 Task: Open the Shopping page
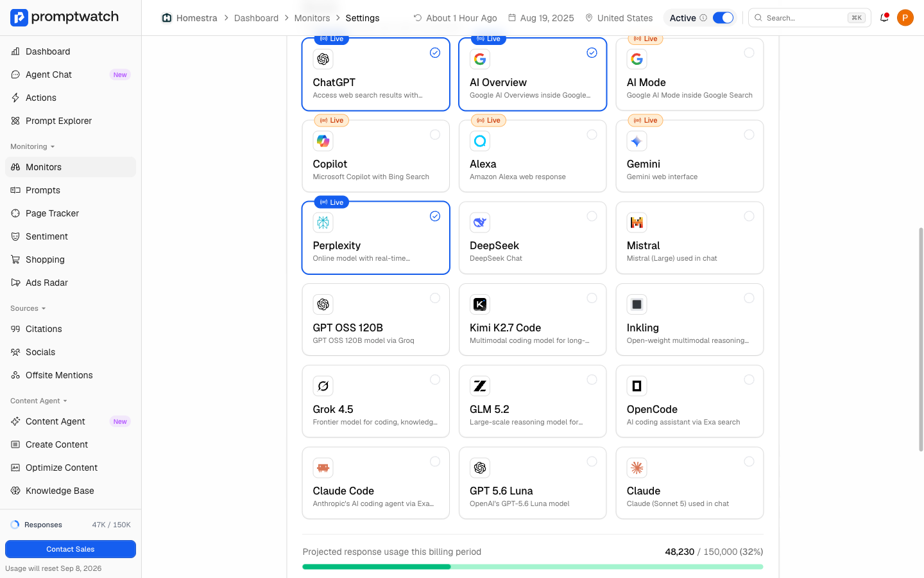(71, 259)
